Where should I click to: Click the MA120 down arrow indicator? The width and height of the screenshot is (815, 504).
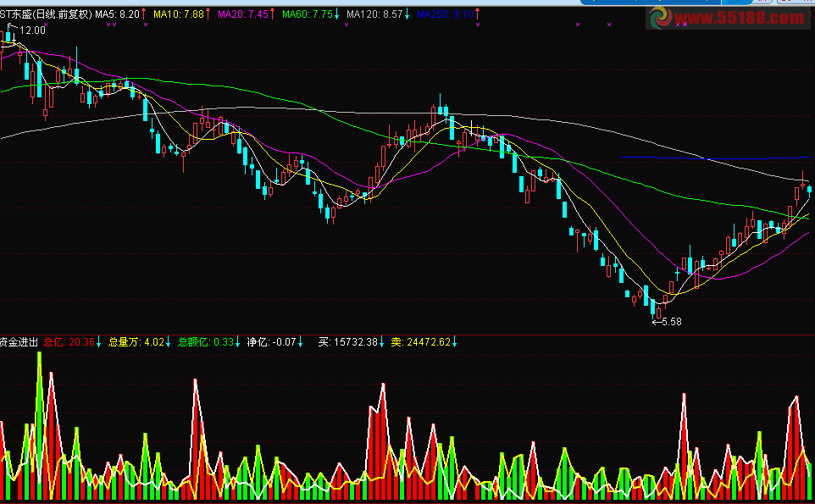point(407,14)
